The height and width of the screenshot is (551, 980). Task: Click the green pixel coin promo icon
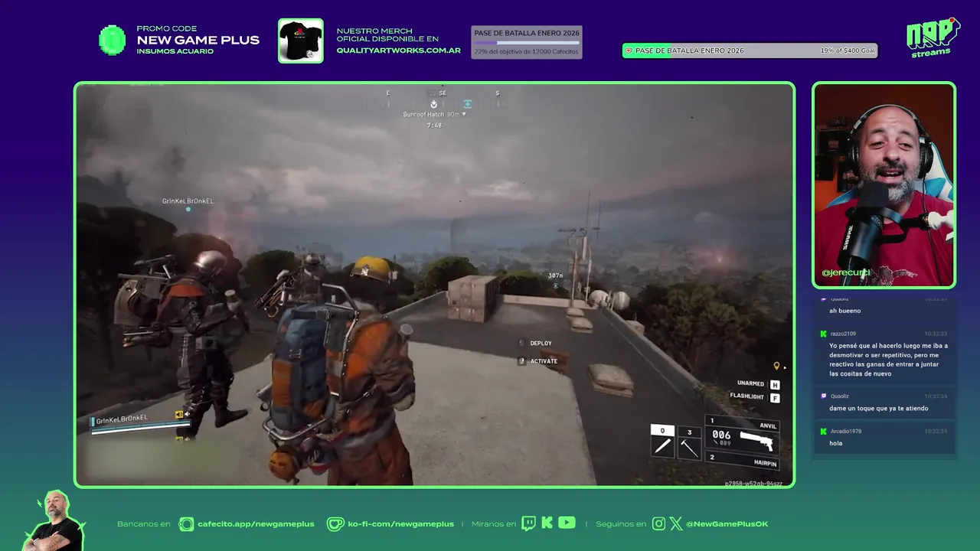(113, 40)
